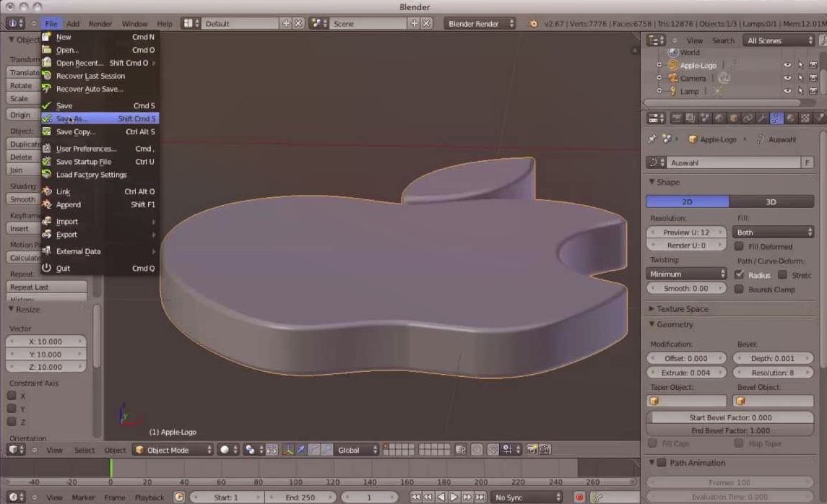
Task: Toggle Camera visibility eye in outliner
Action: tap(787, 78)
